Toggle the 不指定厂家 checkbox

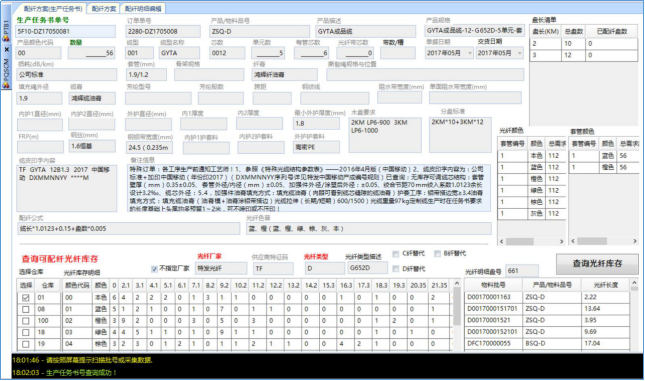click(x=154, y=269)
